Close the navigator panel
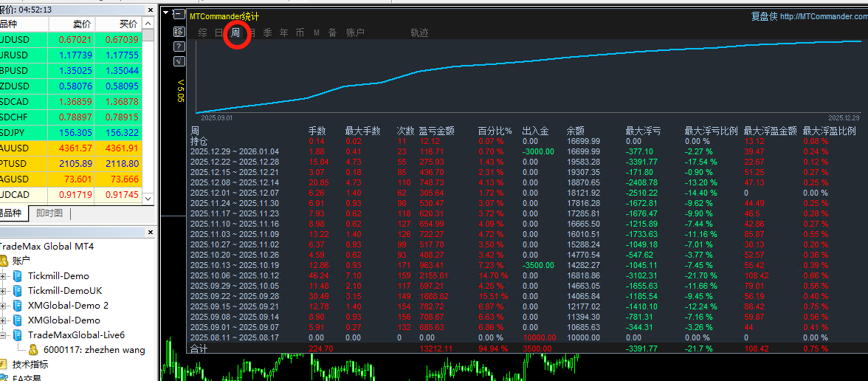The image size is (868, 381). point(150,232)
